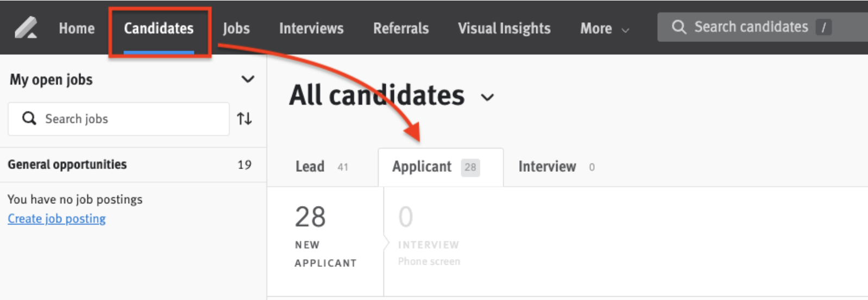Expand the More navigation menu
The width and height of the screenshot is (868, 300).
click(x=603, y=29)
